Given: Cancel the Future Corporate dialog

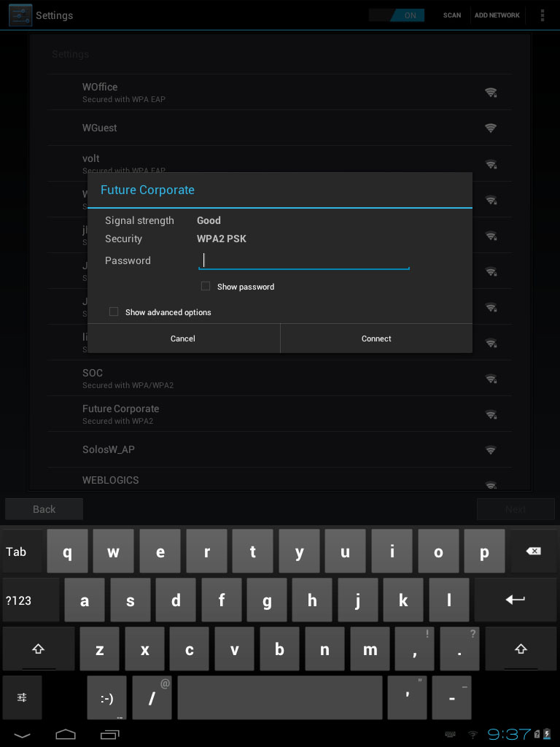Looking at the screenshot, I should tap(183, 338).
